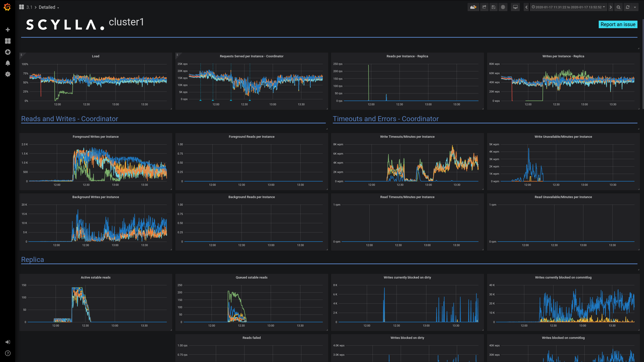The image size is (644, 362).
Task: Click the Report an issue button
Action: point(618,24)
